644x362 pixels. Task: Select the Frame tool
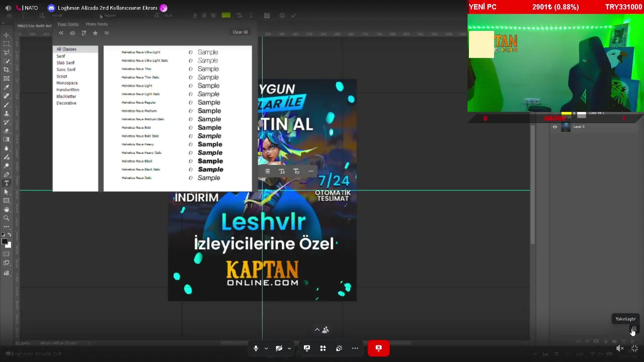7,78
